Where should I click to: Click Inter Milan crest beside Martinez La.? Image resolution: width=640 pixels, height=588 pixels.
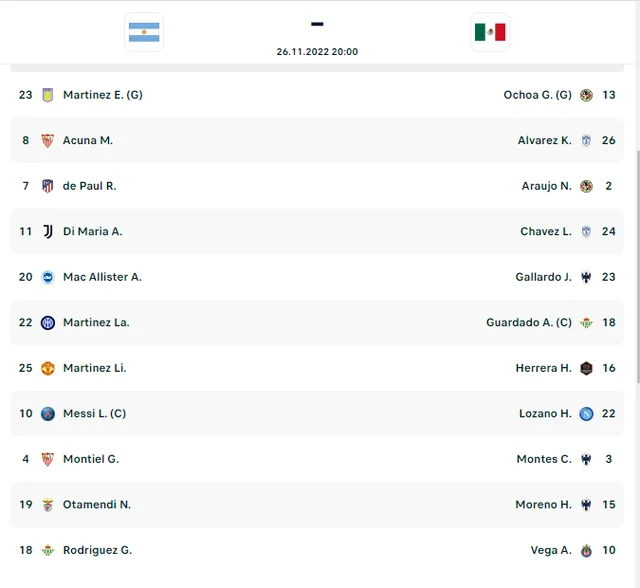pyautogui.click(x=48, y=323)
